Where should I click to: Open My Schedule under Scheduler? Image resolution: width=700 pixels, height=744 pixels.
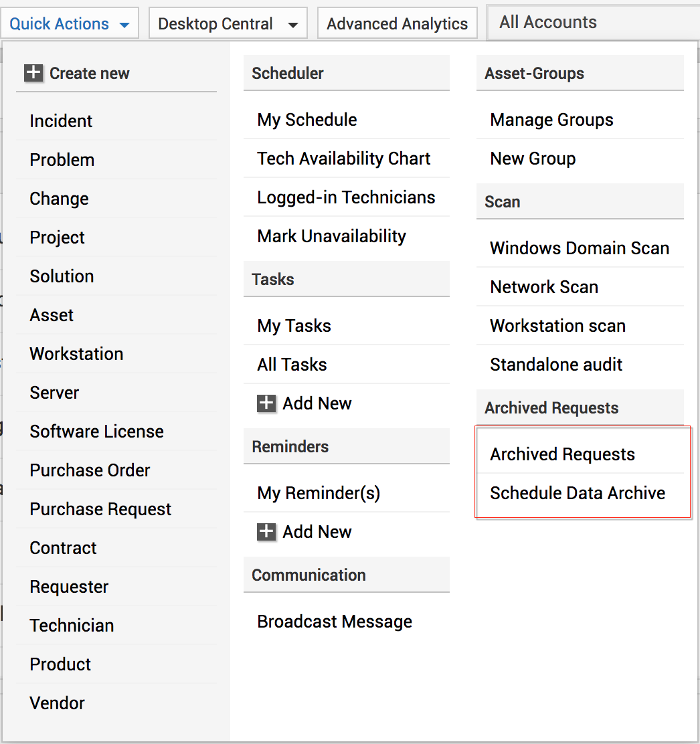pos(307,120)
